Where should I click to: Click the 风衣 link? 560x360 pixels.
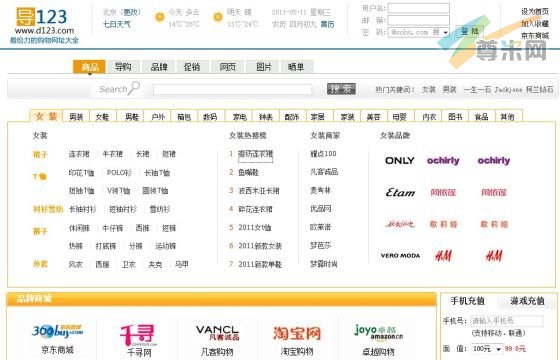(x=75, y=265)
